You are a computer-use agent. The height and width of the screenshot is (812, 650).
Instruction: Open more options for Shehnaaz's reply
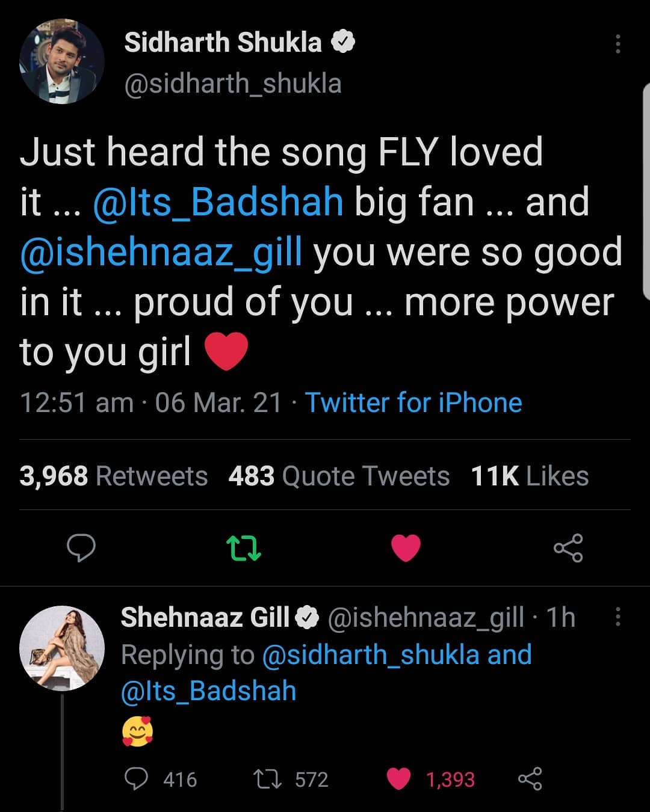tap(617, 617)
